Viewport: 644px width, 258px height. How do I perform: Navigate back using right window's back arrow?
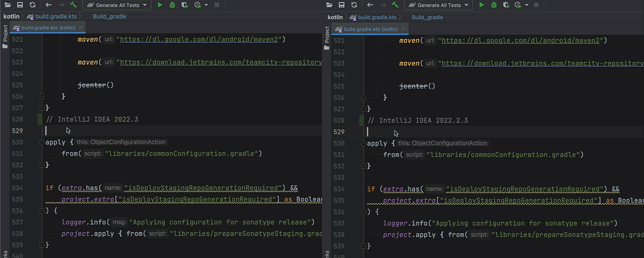(370, 5)
